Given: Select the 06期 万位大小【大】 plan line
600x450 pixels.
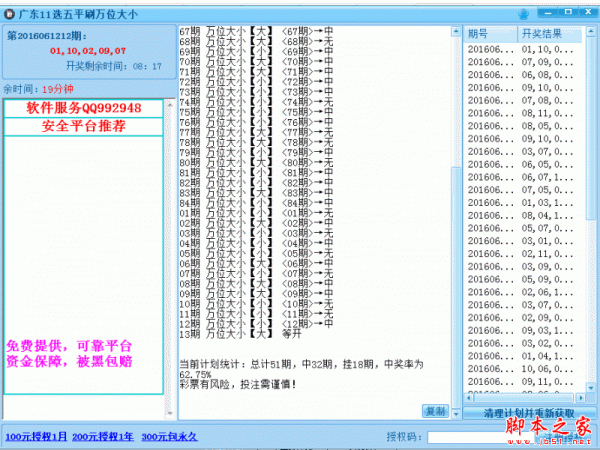Looking at the screenshot, I should click(256, 263).
